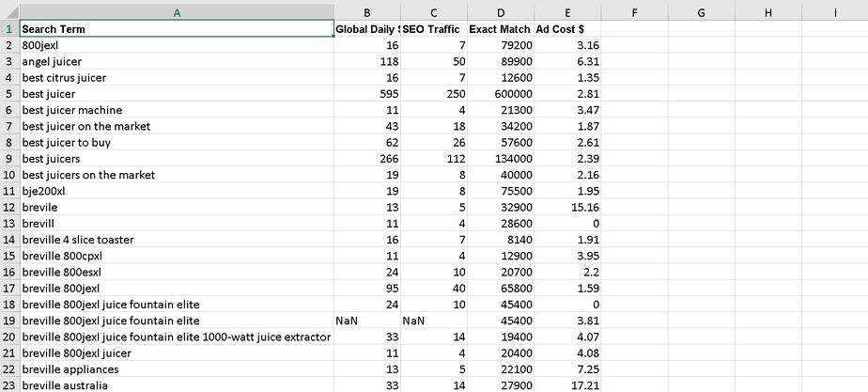
Task: Click the NaN cell under SEO Traffic
Action: [x=434, y=321]
